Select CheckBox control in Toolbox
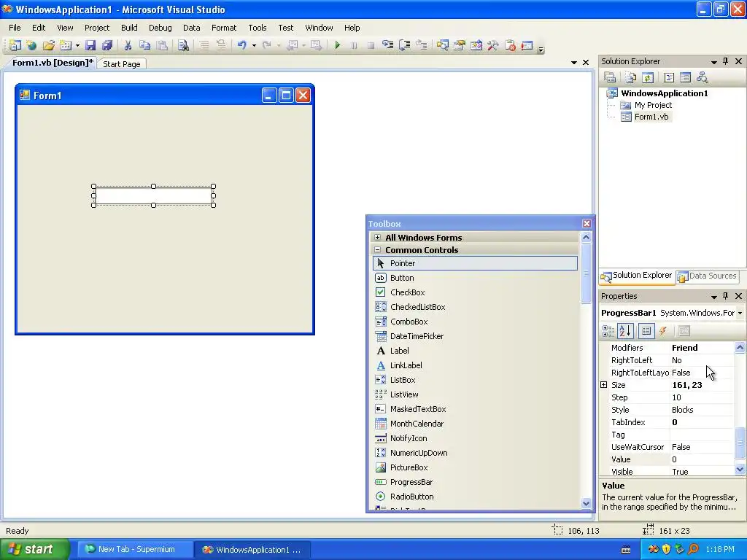 [475, 292]
